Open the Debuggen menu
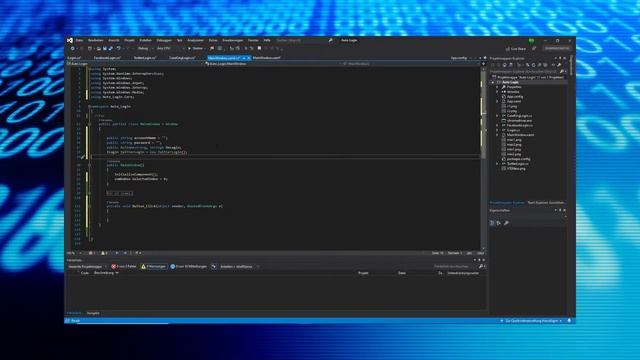 coord(164,40)
